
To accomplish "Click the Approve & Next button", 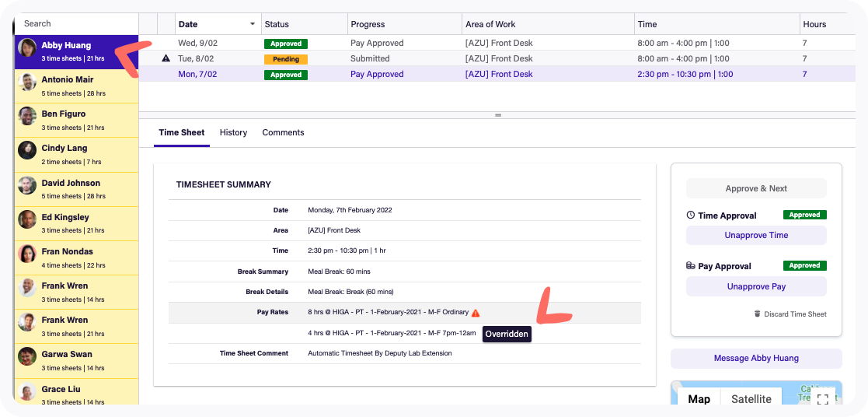I will click(x=756, y=188).
